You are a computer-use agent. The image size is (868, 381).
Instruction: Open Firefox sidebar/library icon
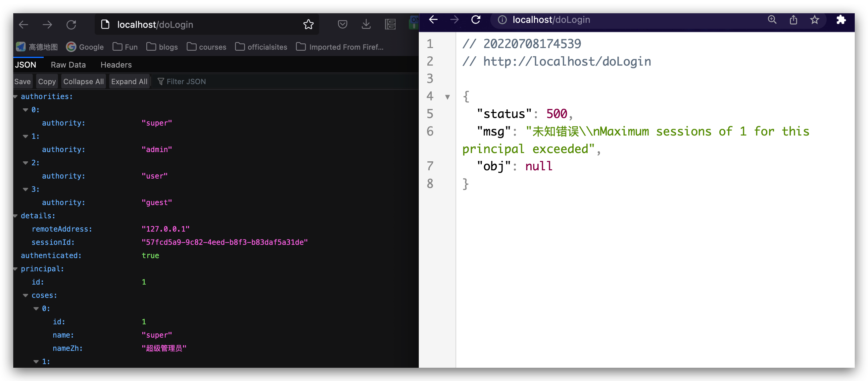point(390,24)
